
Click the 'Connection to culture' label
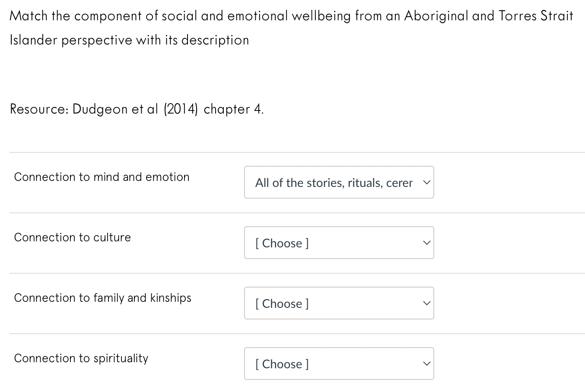point(72,237)
